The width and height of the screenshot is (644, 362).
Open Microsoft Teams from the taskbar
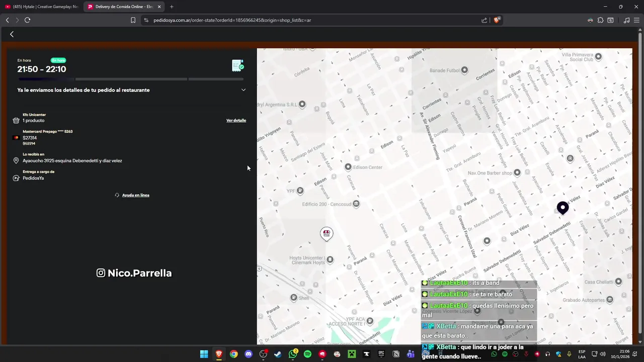click(x=411, y=354)
